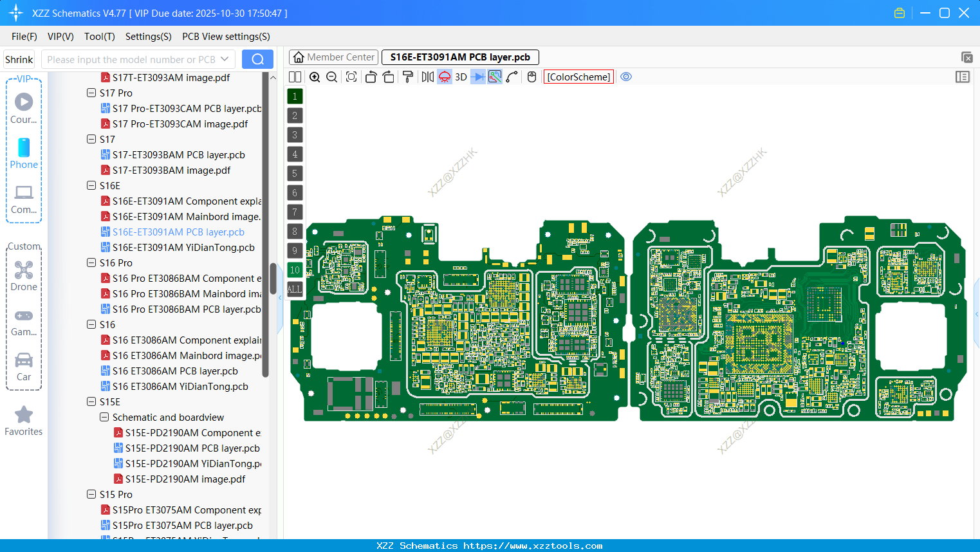Toggle the blue eye visibility icon
This screenshot has width=980, height=552.
(626, 77)
